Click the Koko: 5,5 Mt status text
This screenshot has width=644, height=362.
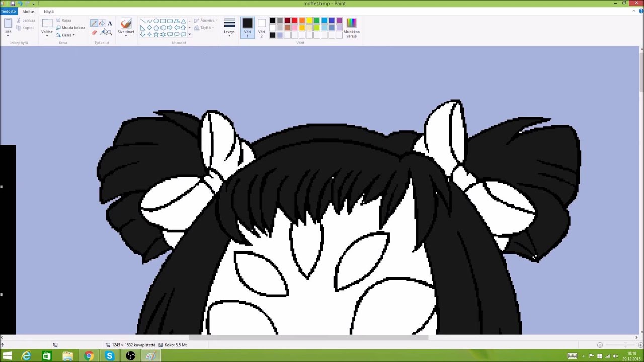point(176,345)
